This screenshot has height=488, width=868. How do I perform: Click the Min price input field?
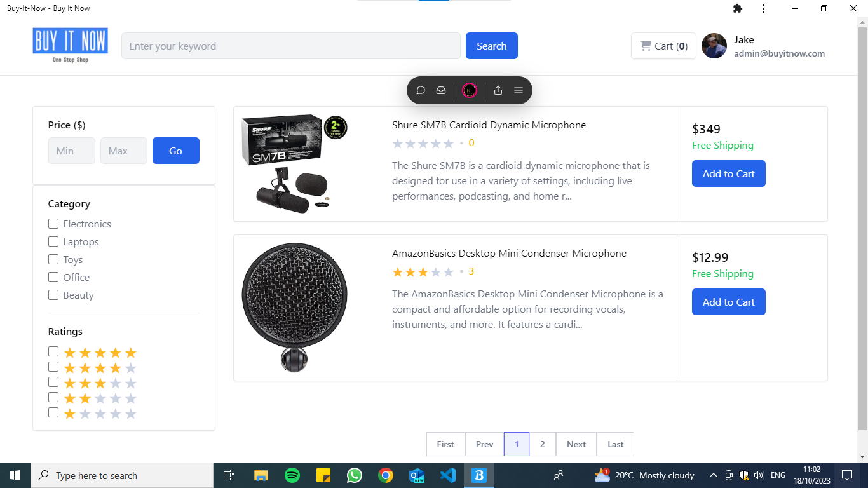(x=71, y=151)
